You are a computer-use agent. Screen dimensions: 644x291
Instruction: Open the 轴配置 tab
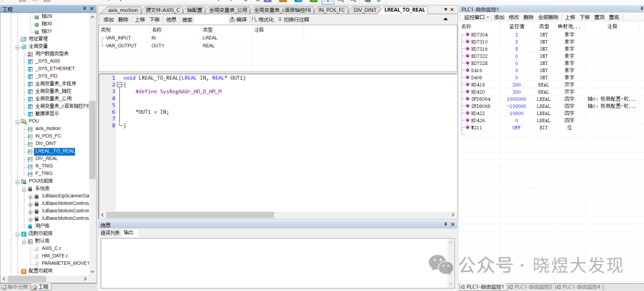pyautogui.click(x=194, y=10)
